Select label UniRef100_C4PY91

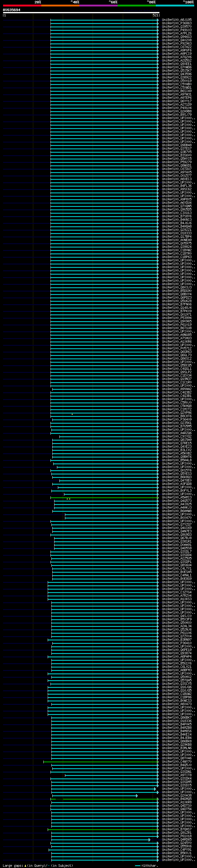(x=177, y=850)
